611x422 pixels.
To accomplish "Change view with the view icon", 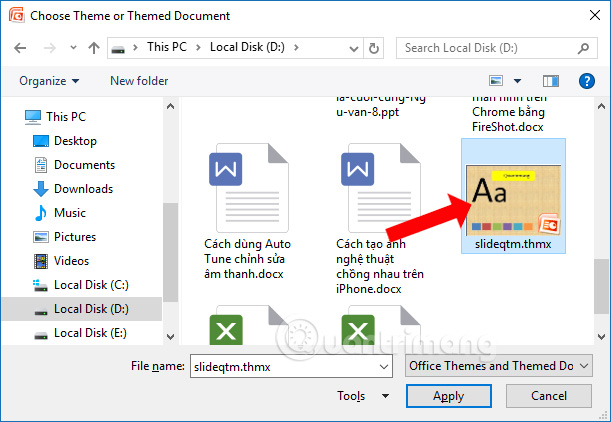I will [x=496, y=81].
